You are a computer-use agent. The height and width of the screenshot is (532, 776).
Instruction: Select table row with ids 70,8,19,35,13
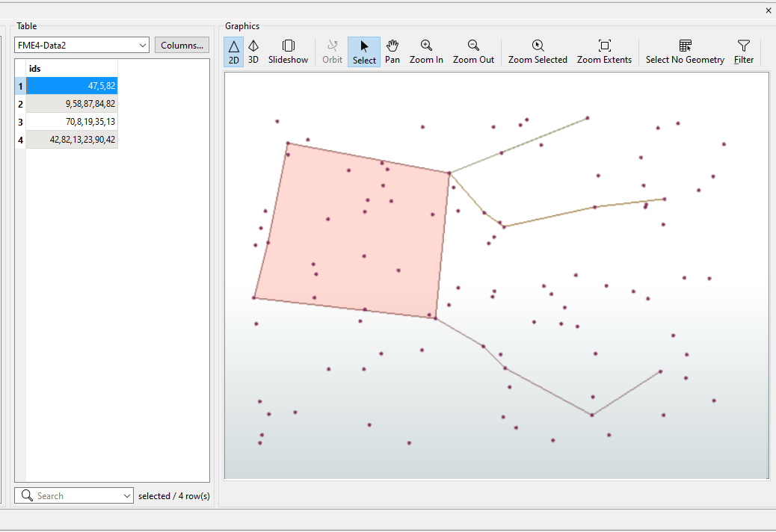coord(72,121)
